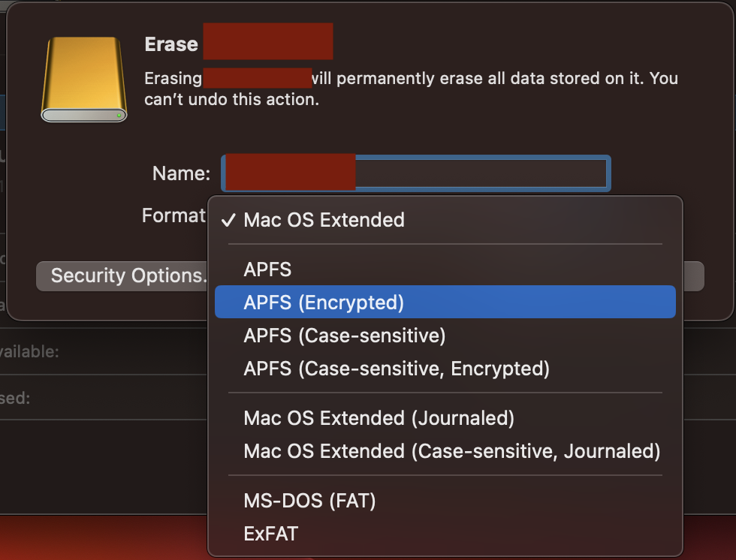Click the Name field's blue focus border
Image resolution: width=736 pixels, height=560 pixels.
[609, 173]
